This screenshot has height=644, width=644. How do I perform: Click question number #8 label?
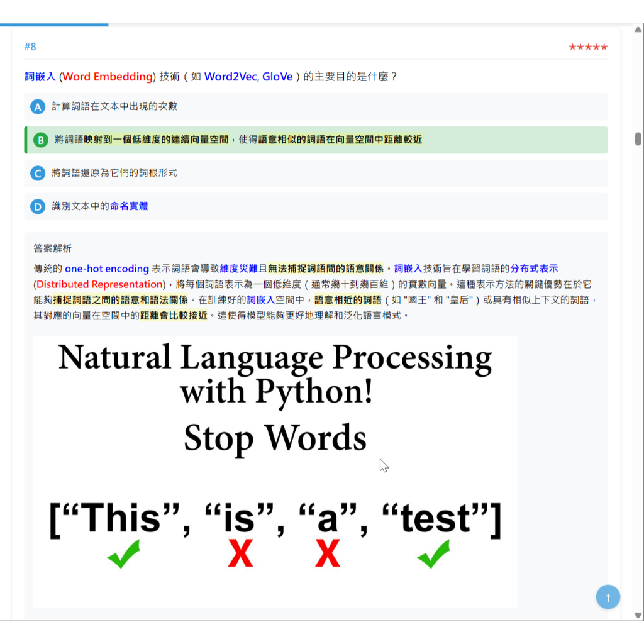30,47
